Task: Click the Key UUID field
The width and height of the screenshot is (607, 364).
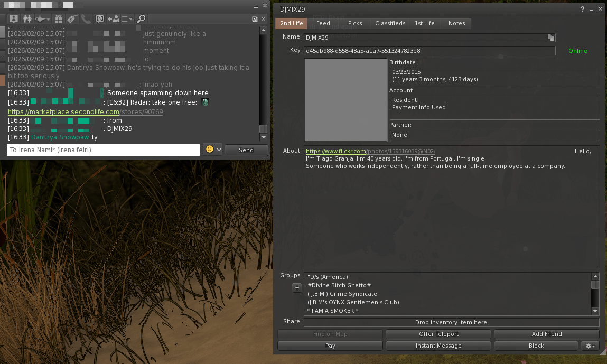Action: pyautogui.click(x=429, y=51)
